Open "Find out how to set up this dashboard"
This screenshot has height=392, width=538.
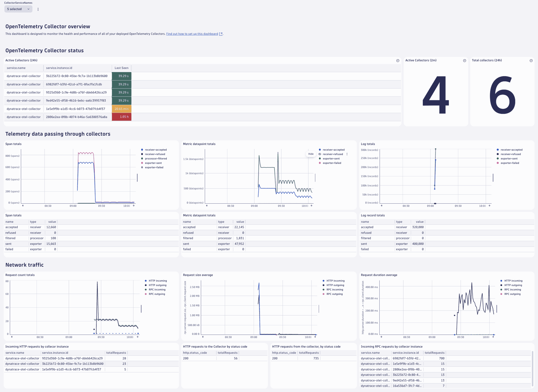click(x=192, y=34)
